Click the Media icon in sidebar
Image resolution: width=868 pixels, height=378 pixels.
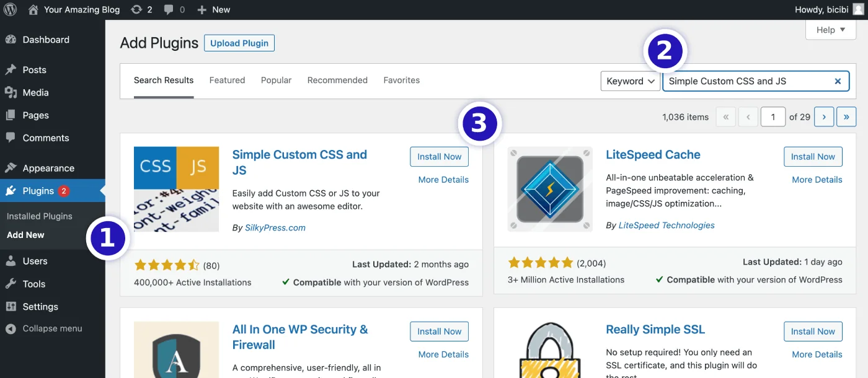point(11,92)
